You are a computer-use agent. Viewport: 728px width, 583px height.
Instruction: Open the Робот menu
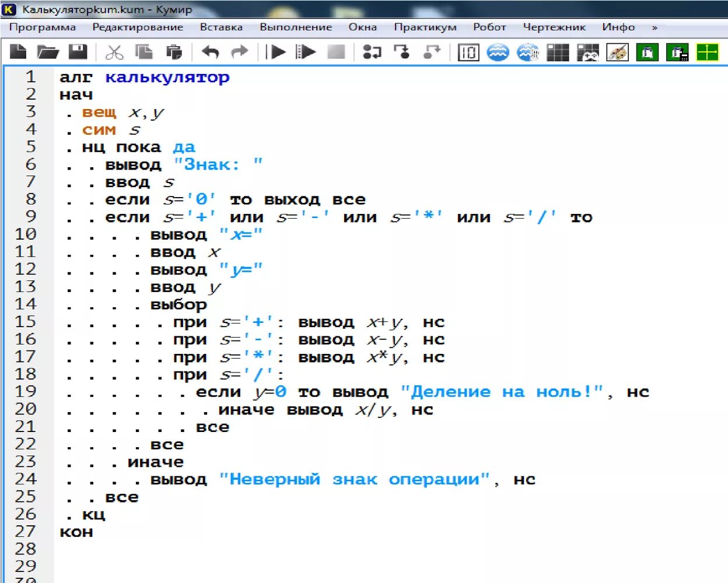coord(489,27)
